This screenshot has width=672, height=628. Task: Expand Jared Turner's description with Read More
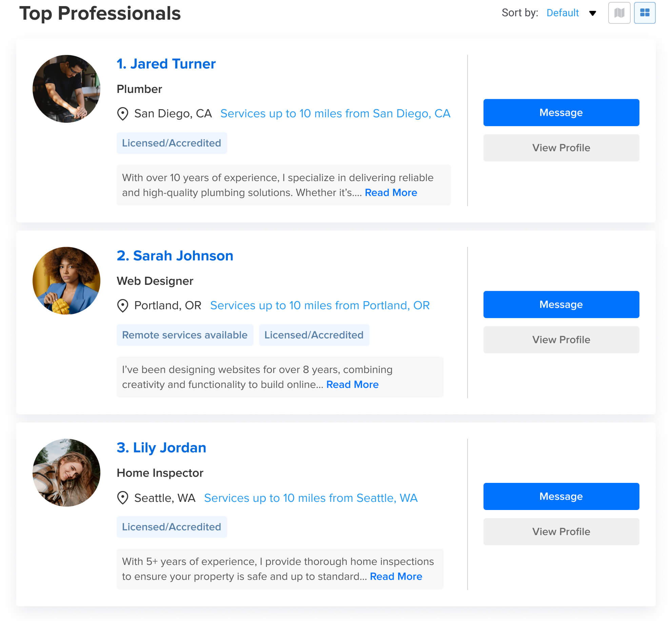[391, 193]
